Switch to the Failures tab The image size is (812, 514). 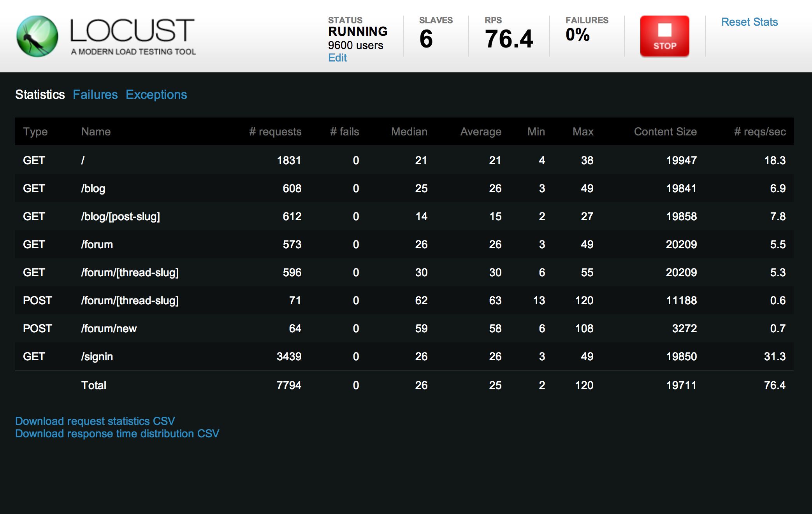[x=95, y=95]
